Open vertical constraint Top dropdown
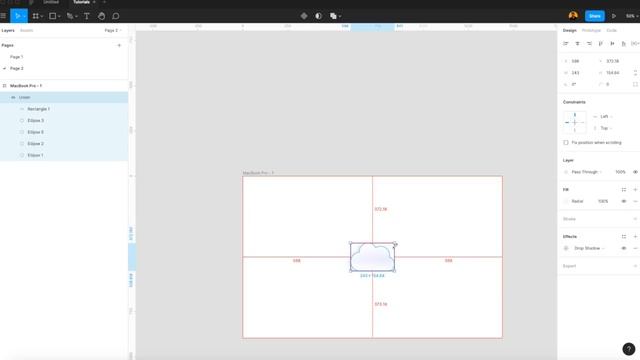Viewport: 640px width, 360px height. click(606, 128)
